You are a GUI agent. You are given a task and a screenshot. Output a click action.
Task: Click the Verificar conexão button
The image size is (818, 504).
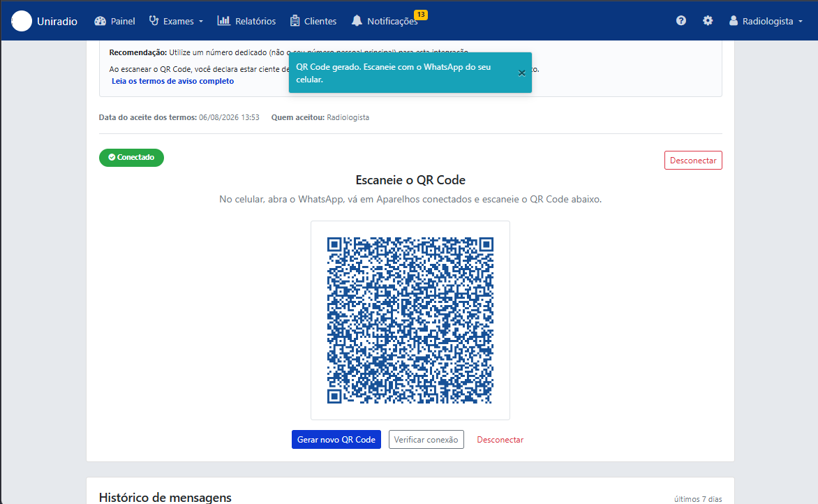click(x=426, y=439)
